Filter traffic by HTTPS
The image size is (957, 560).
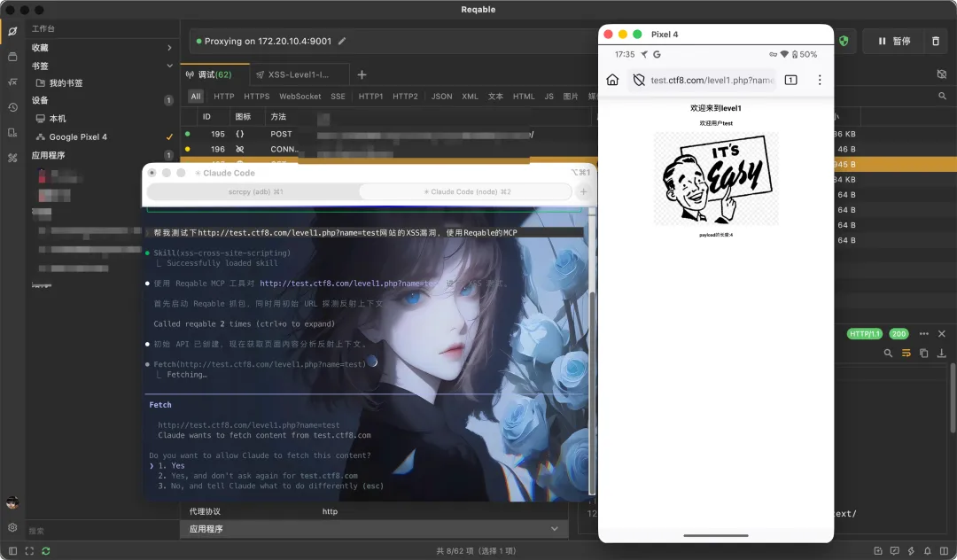[x=256, y=97]
